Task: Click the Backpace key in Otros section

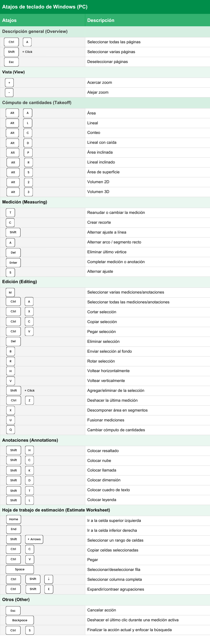Action: click(x=20, y=620)
